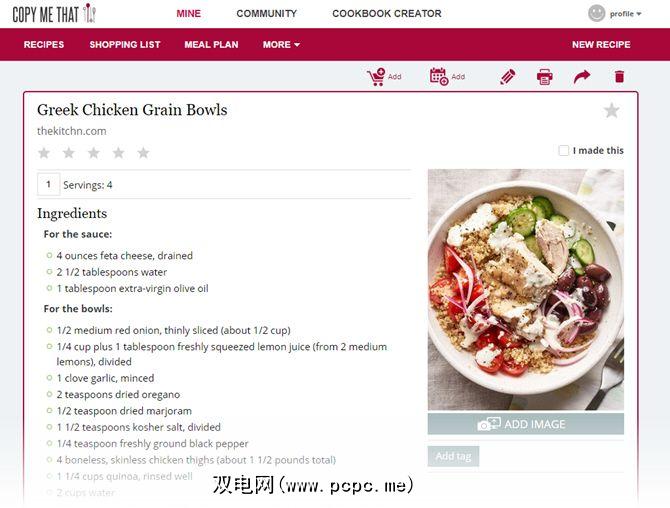The width and height of the screenshot is (670, 508).
Task: Go to the SHOPPING LIST tab
Action: (x=125, y=44)
